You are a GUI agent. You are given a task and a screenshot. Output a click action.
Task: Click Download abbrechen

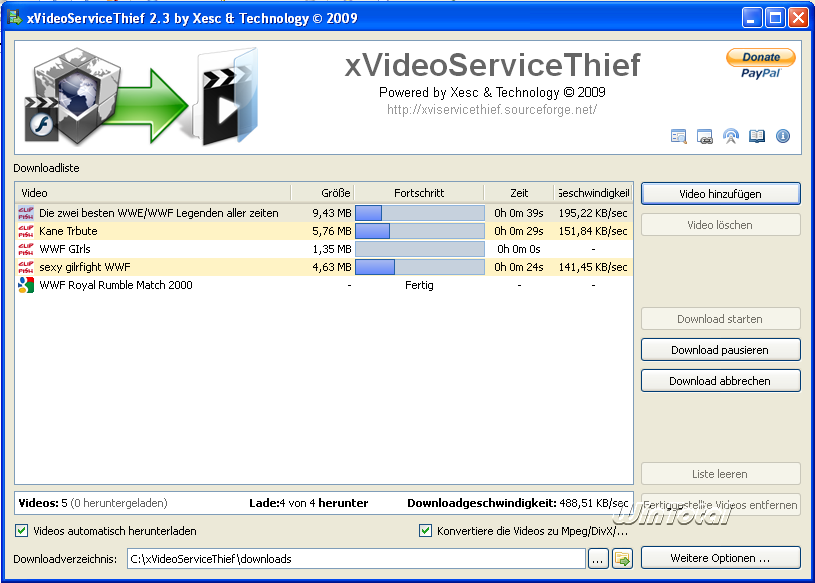tap(720, 381)
